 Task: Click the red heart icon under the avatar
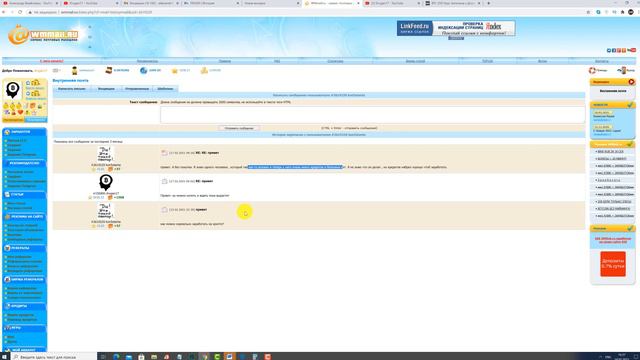point(20,112)
